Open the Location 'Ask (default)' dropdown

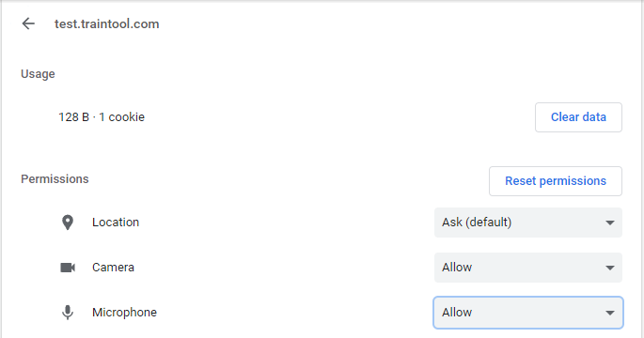coord(527,223)
